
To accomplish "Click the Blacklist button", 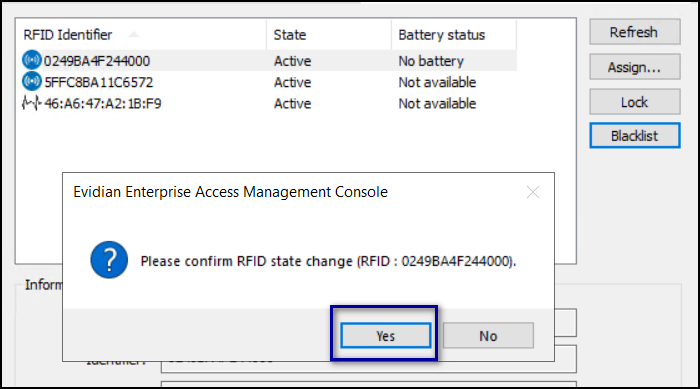I will tap(634, 135).
